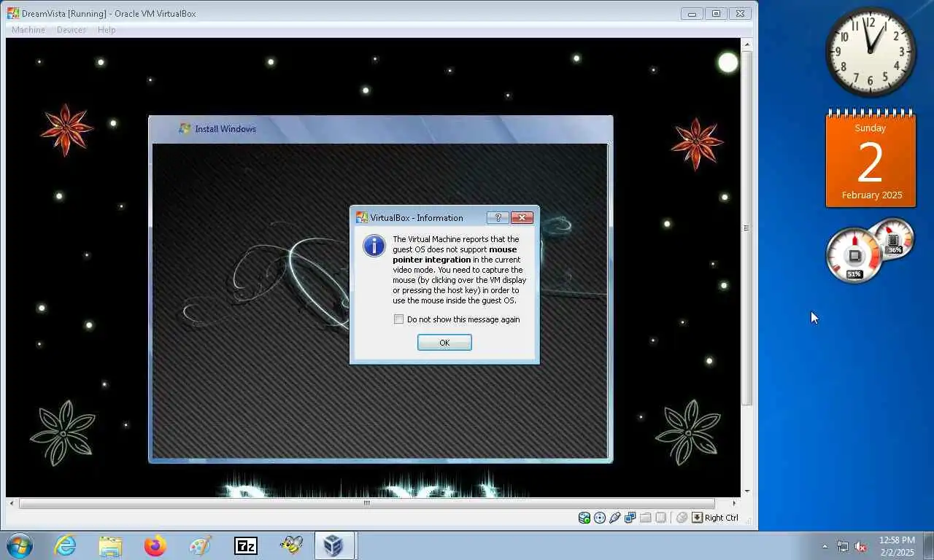Image resolution: width=934 pixels, height=560 pixels.
Task: Click OK in the VirtualBox Information dialog
Action: pos(444,343)
